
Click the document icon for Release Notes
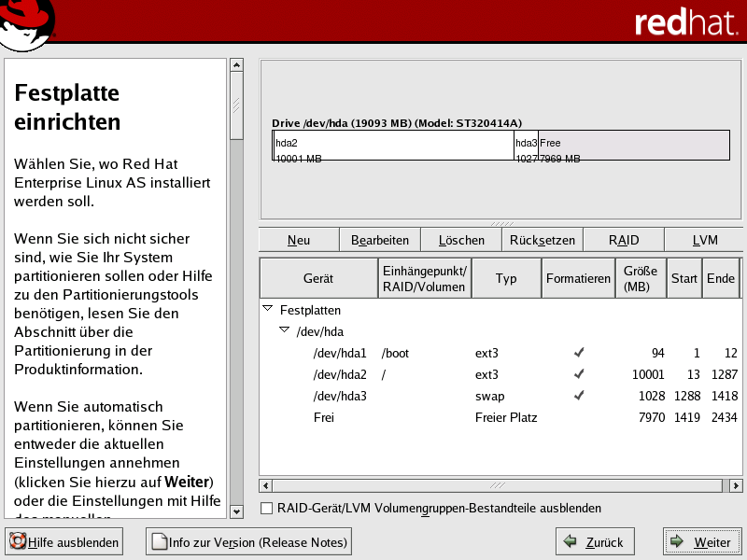[x=158, y=541]
